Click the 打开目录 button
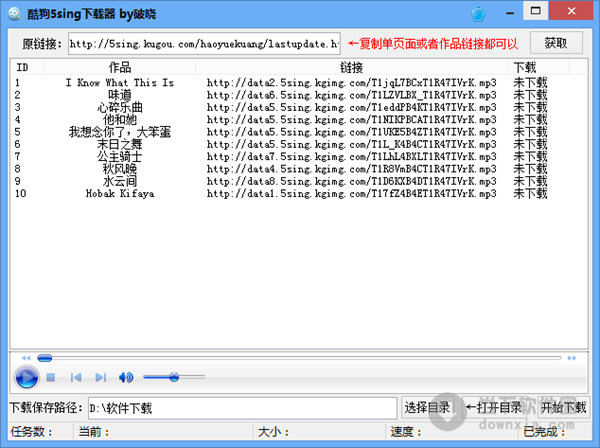Viewport: 600px width, 448px height. click(494, 408)
